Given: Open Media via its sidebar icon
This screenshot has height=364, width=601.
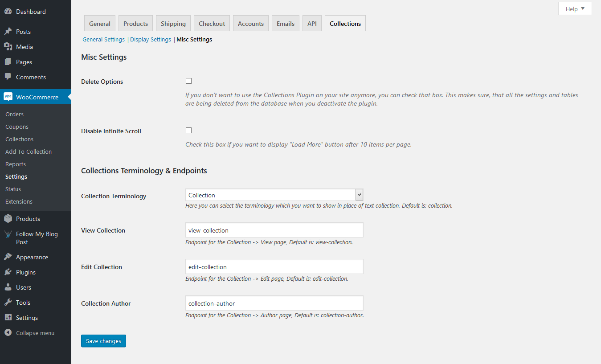Looking at the screenshot, I should 8,47.
